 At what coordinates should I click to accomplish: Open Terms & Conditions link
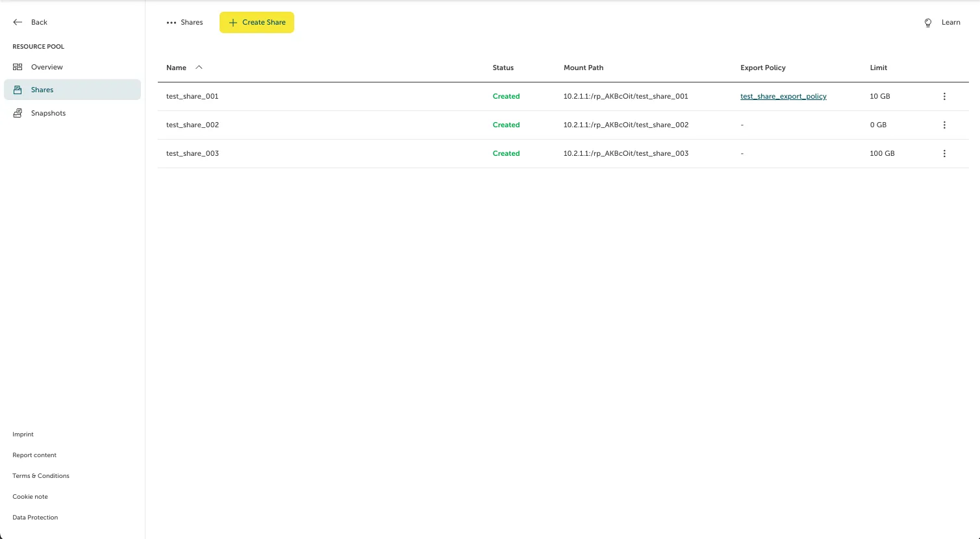(41, 476)
